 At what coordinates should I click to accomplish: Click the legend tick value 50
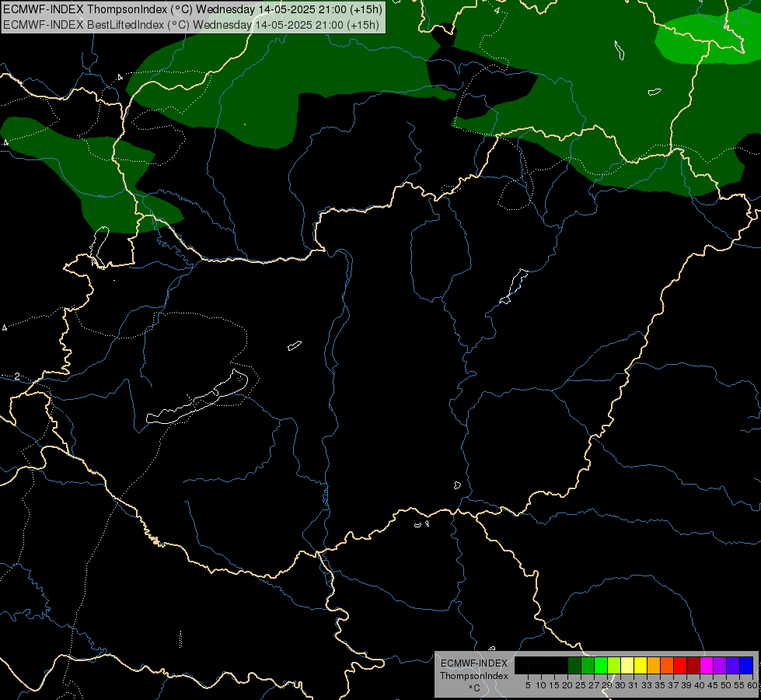tap(726, 685)
